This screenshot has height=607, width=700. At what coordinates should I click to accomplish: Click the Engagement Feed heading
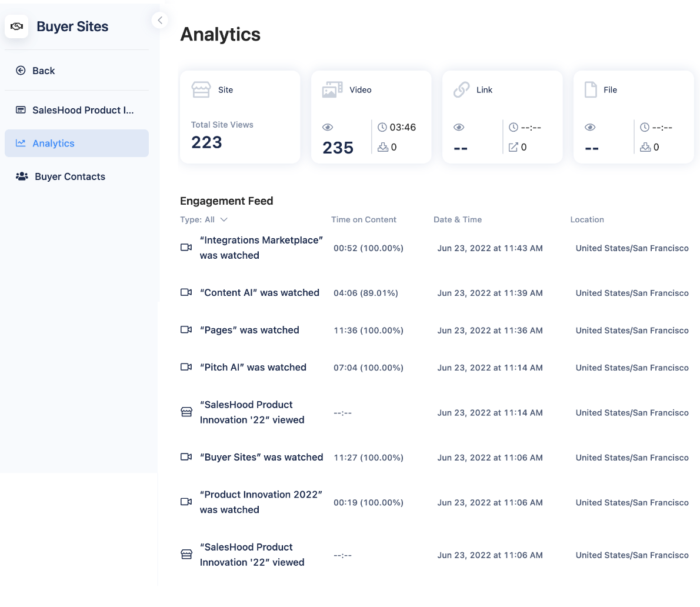coord(226,201)
